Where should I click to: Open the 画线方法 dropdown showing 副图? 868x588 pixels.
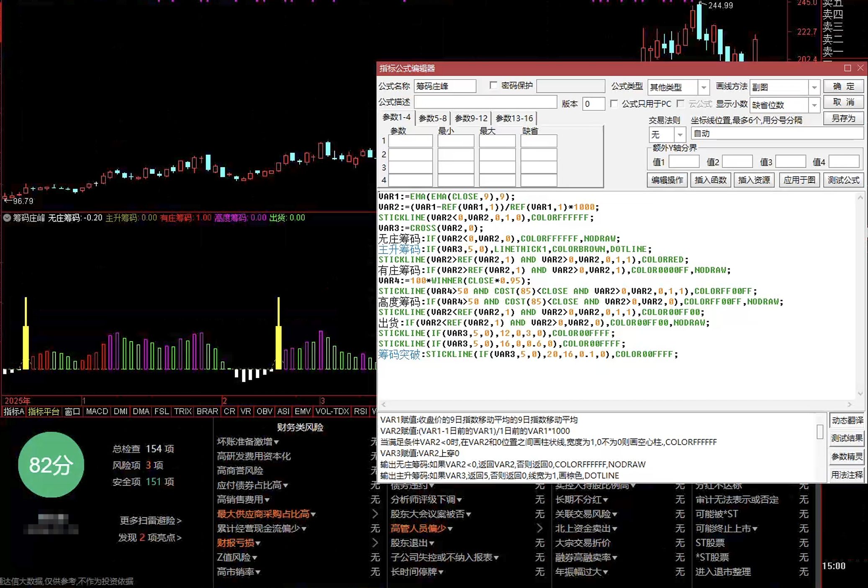pyautogui.click(x=814, y=87)
